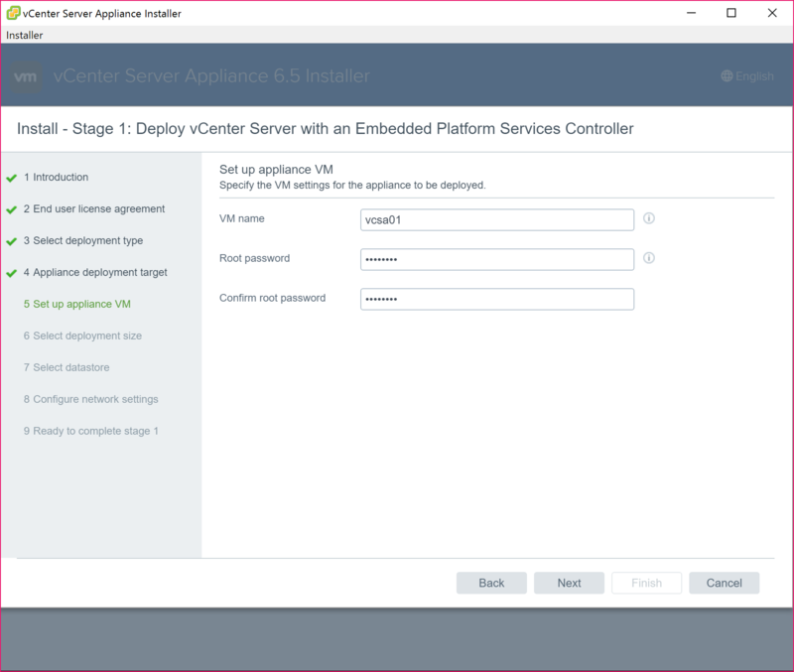Go to step 2 End user license agreement
This screenshot has width=794, height=672.
point(94,209)
